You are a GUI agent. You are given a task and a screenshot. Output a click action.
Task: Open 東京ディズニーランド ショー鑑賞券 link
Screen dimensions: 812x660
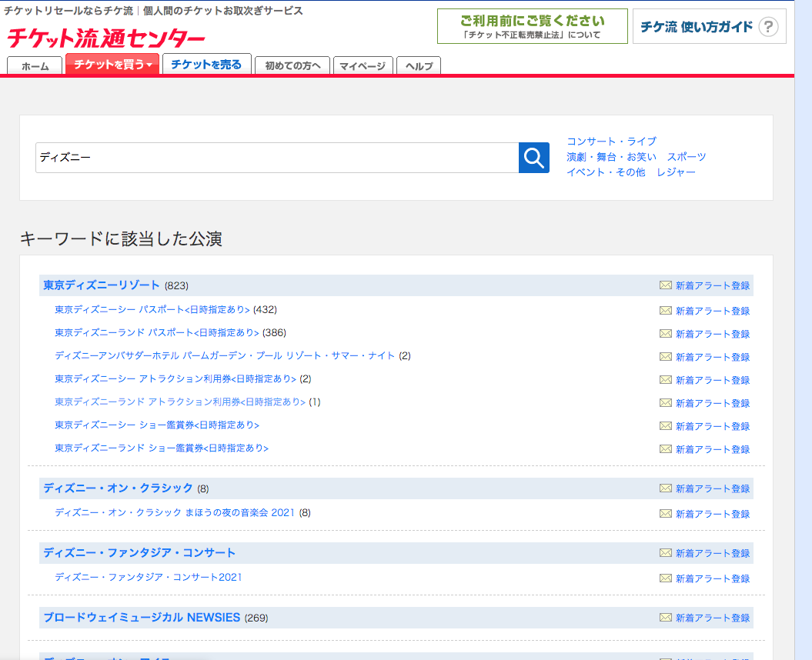pyautogui.click(x=162, y=448)
